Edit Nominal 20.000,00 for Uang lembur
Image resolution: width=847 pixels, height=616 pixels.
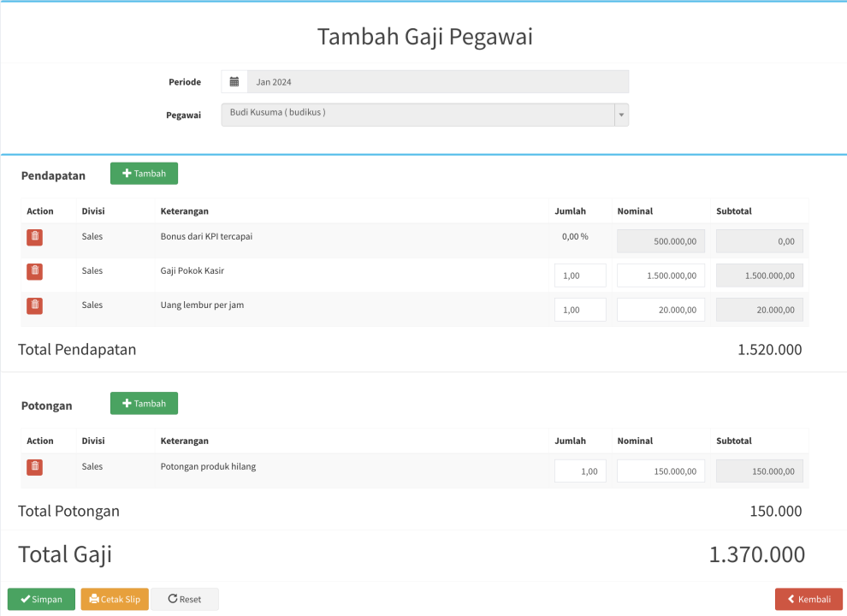(x=660, y=311)
